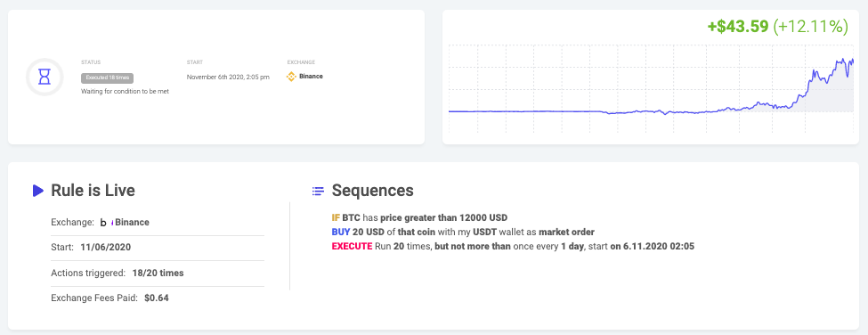
Task: Click the list icon beside Sequences
Action: (x=318, y=191)
